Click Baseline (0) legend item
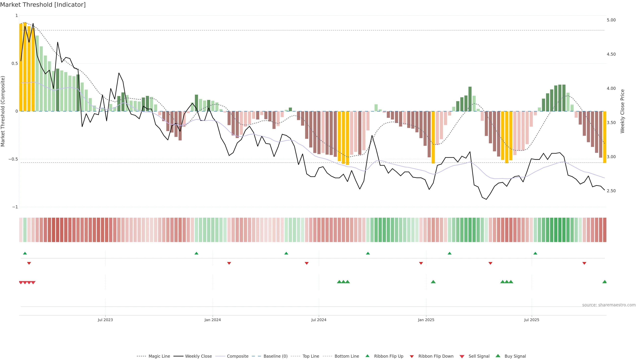The height and width of the screenshot is (362, 644). pyautogui.click(x=275, y=356)
